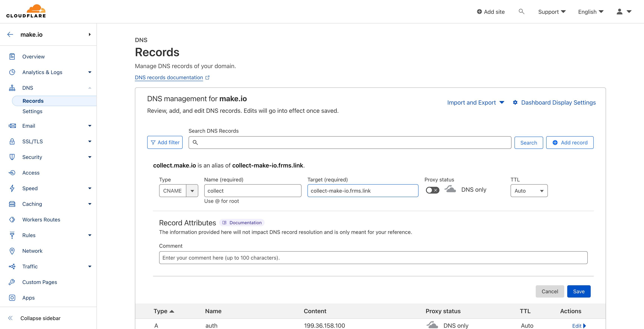Expand the Rules section arrow

[x=90, y=235]
